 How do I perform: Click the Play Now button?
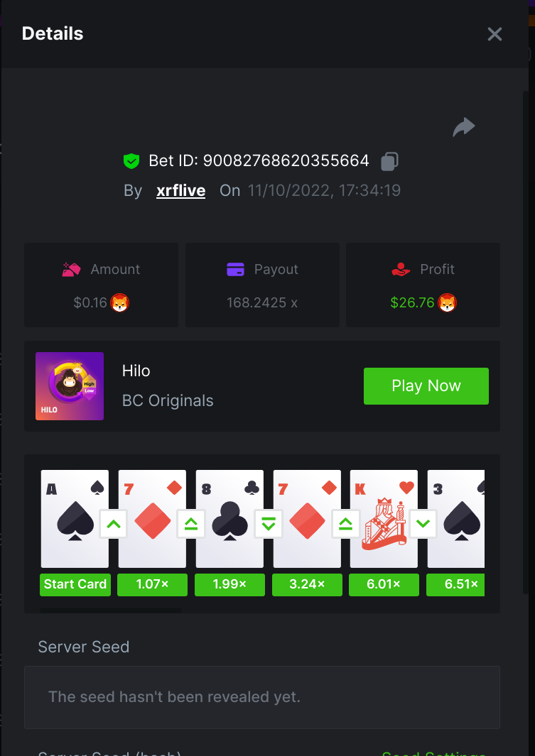tap(426, 385)
